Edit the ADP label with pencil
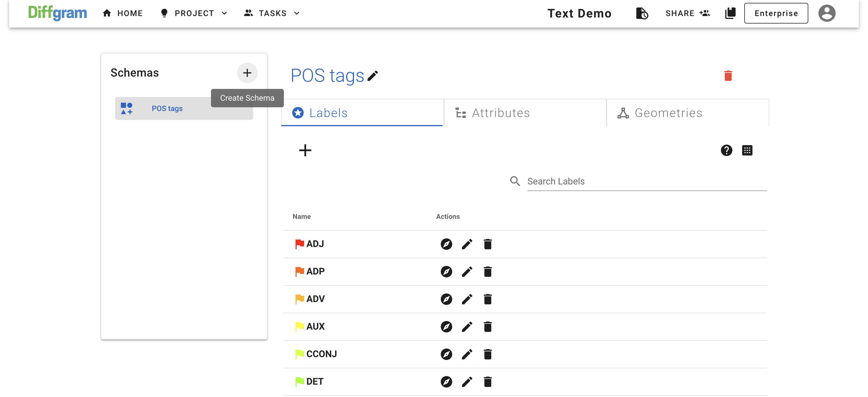 (467, 271)
